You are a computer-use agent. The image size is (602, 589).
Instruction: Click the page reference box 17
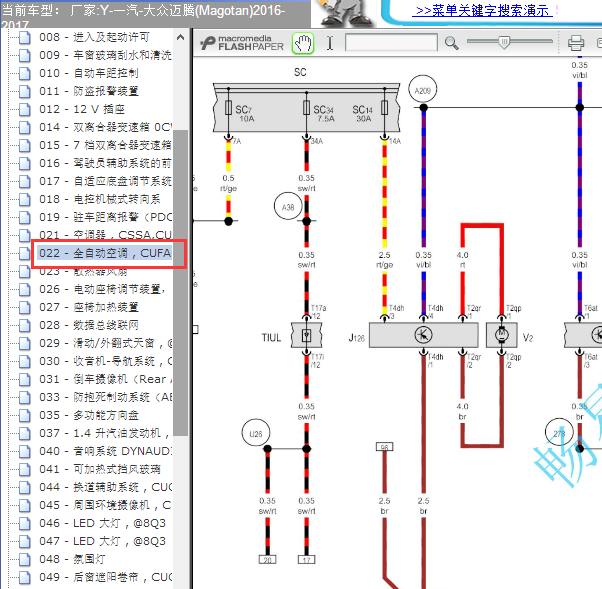pyautogui.click(x=306, y=560)
